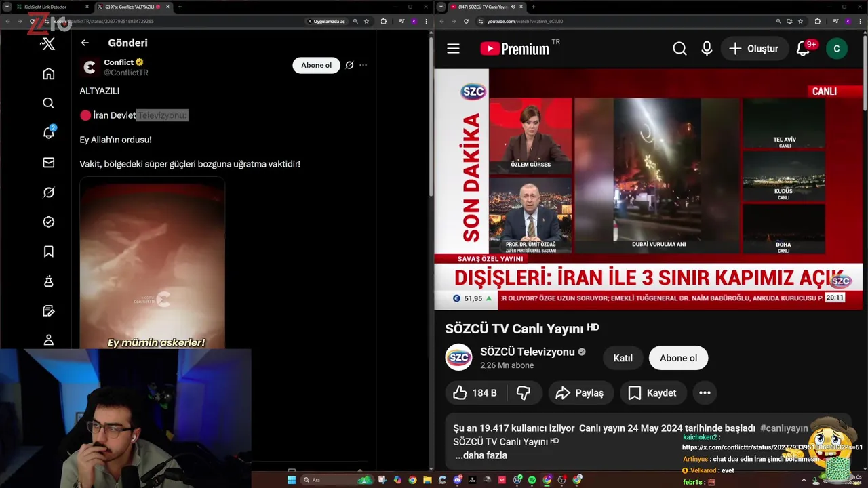Image resolution: width=868 pixels, height=488 pixels.
Task: Open tab search dropdown in left browser
Action: click(x=7, y=7)
